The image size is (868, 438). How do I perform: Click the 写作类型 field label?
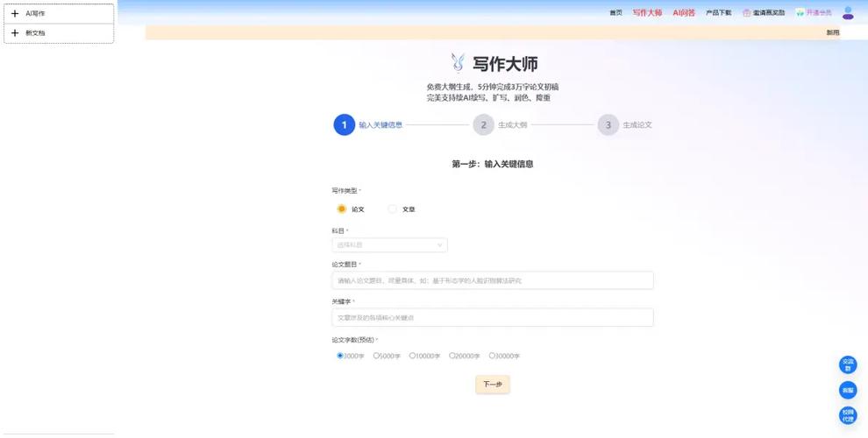345,191
